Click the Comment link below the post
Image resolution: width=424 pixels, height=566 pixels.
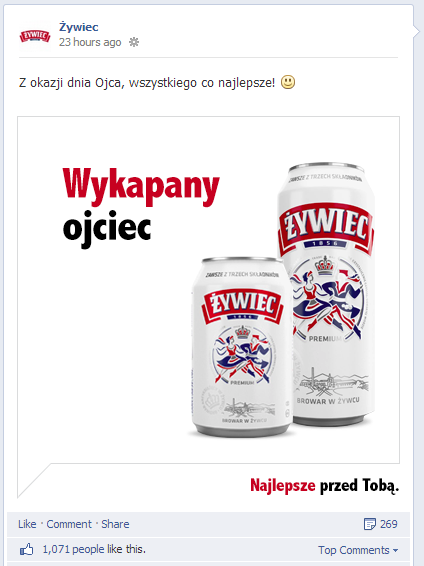tap(69, 524)
